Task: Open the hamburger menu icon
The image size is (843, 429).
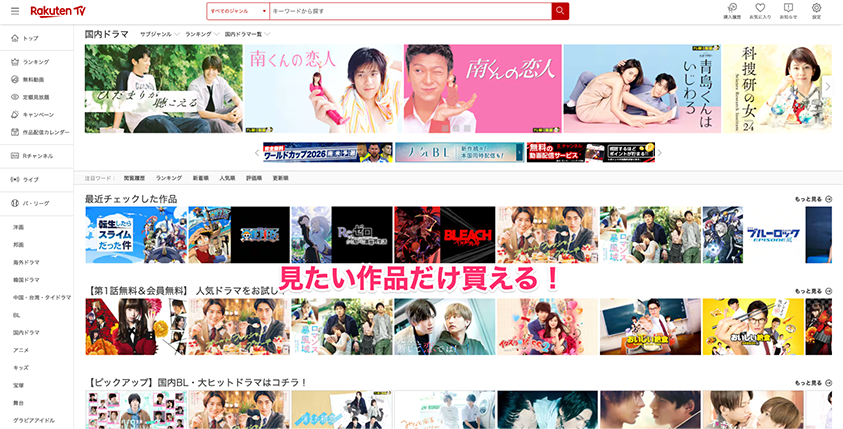Action: (15, 11)
